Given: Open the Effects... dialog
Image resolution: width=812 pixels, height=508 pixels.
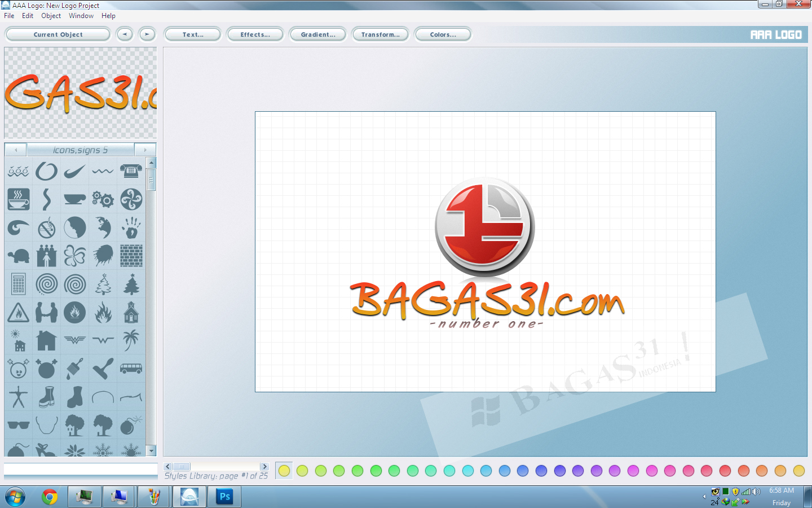Looking at the screenshot, I should point(255,34).
